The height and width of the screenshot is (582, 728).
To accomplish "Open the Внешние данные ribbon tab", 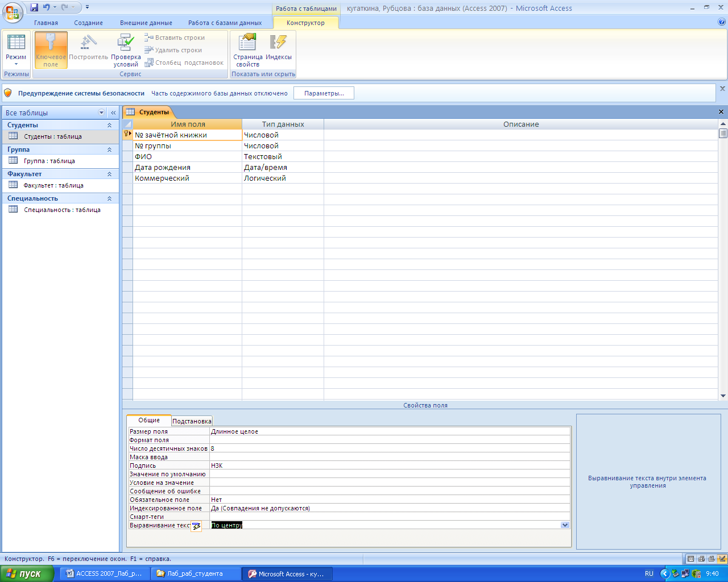I will (x=146, y=23).
